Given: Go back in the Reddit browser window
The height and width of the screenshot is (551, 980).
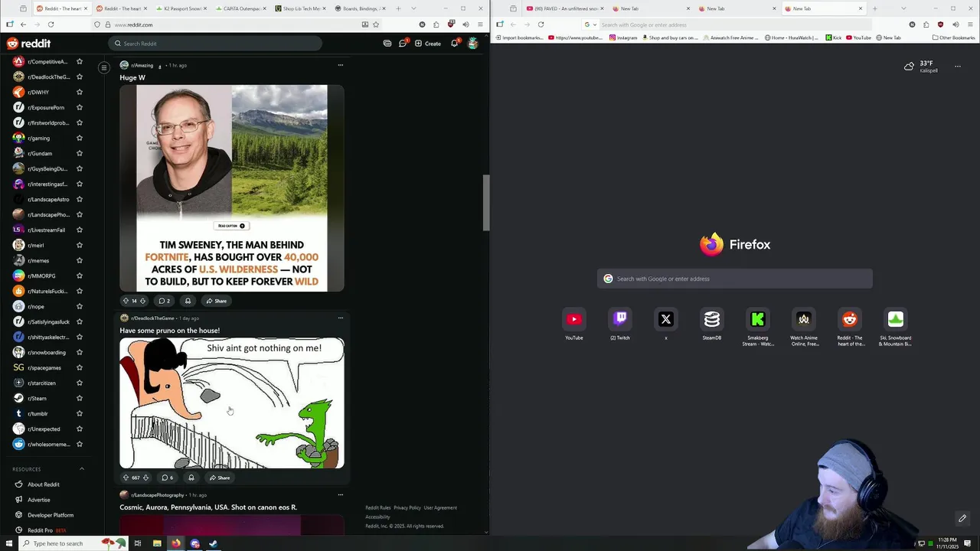Looking at the screenshot, I should click(x=23, y=24).
